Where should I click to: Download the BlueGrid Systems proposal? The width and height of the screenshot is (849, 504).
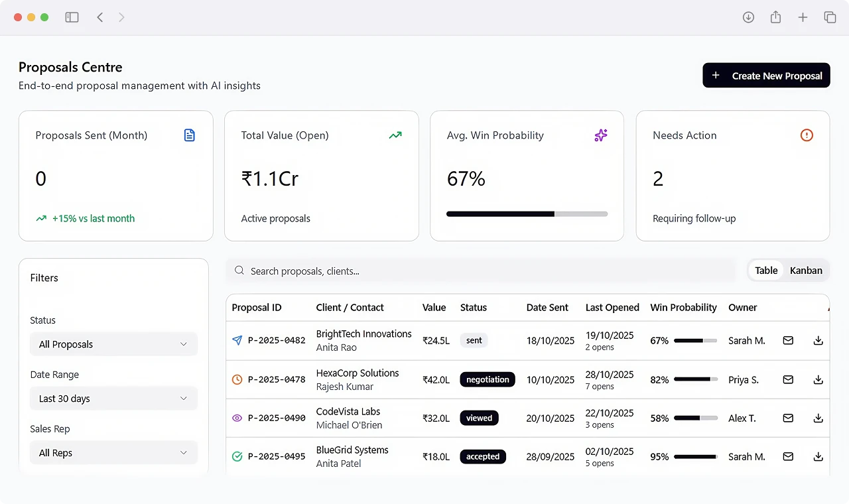point(818,456)
